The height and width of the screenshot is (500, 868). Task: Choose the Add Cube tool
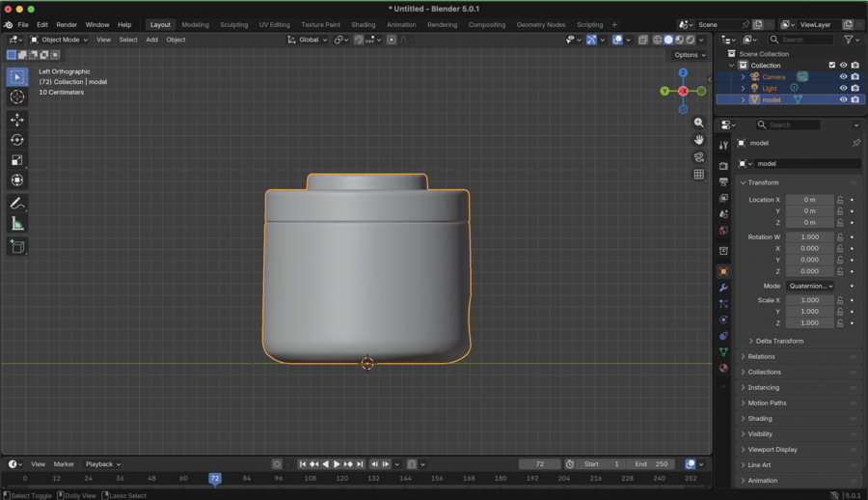(17, 247)
